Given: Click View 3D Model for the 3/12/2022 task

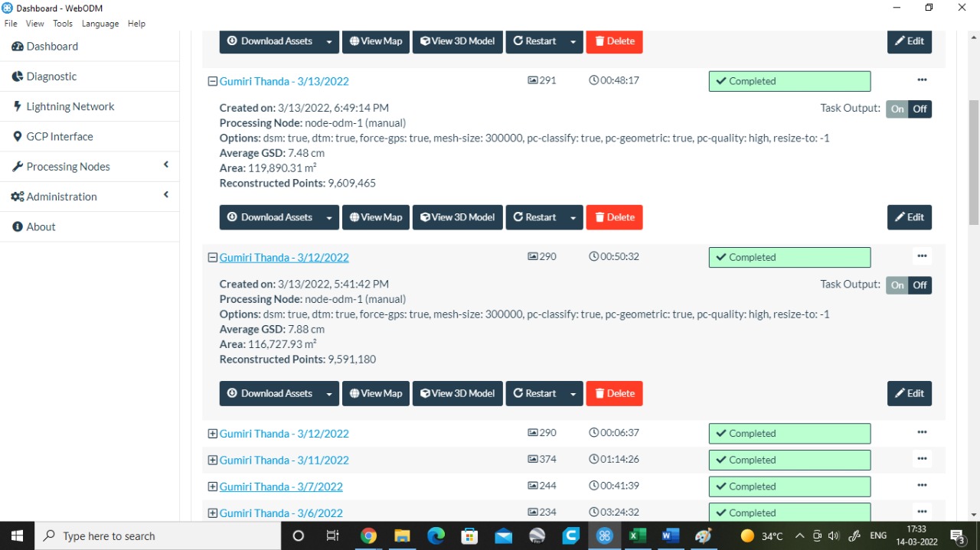Looking at the screenshot, I should [457, 393].
